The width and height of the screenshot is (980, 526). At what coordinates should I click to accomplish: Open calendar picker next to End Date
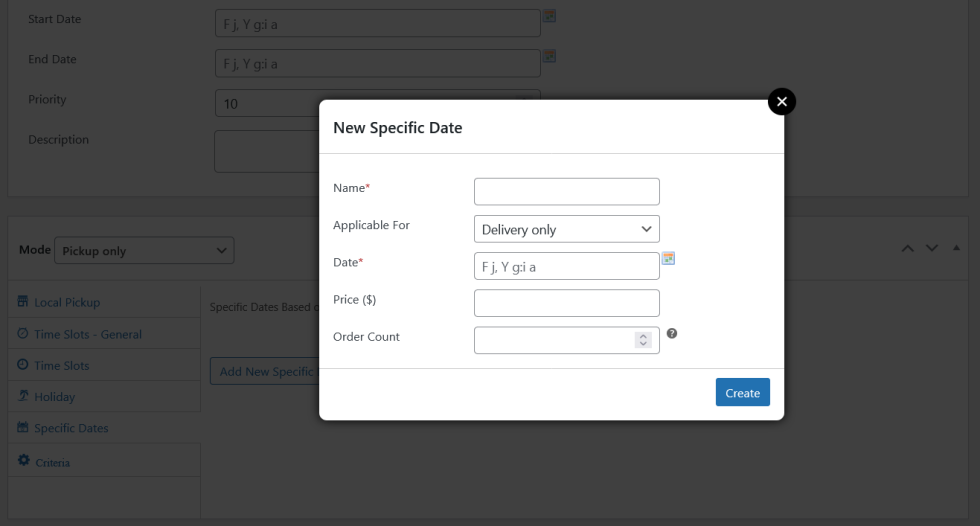tap(549, 56)
